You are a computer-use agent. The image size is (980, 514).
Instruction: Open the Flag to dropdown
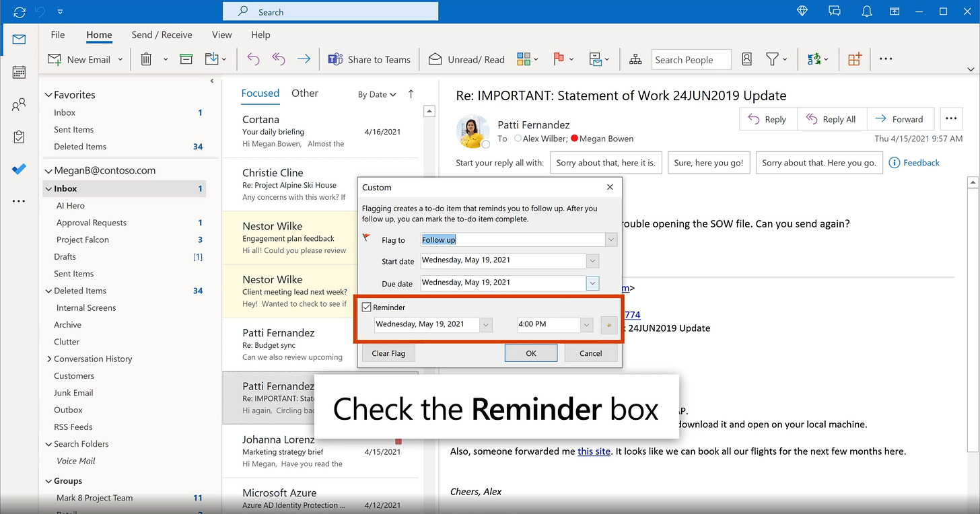coord(610,240)
